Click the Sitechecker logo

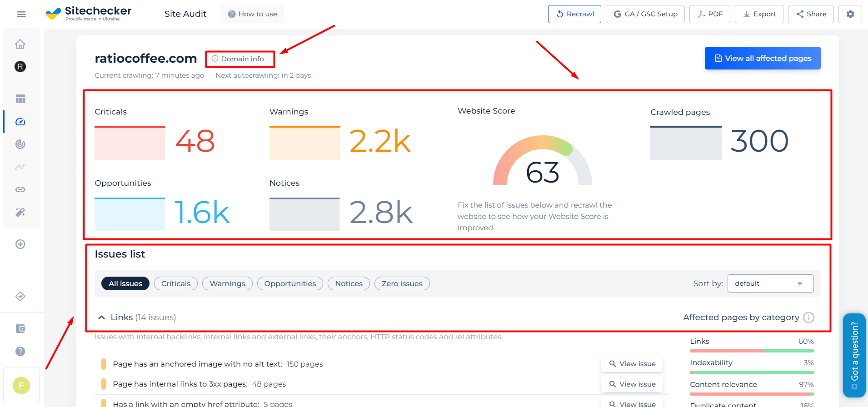point(89,14)
